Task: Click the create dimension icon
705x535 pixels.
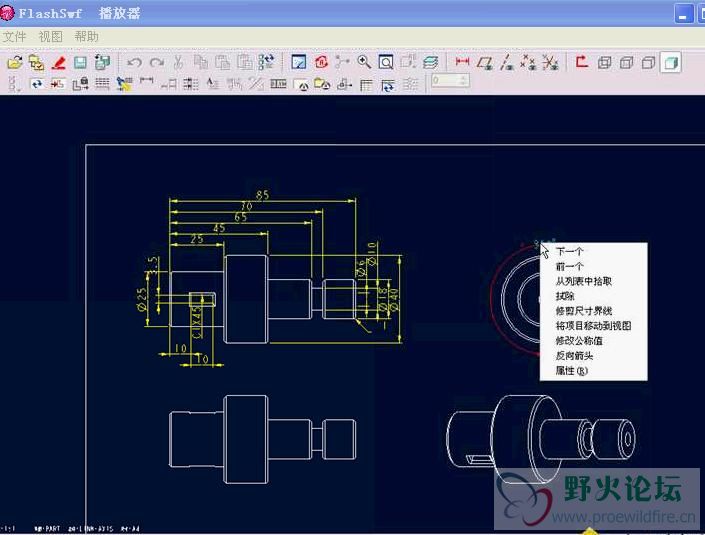Action: pos(147,82)
